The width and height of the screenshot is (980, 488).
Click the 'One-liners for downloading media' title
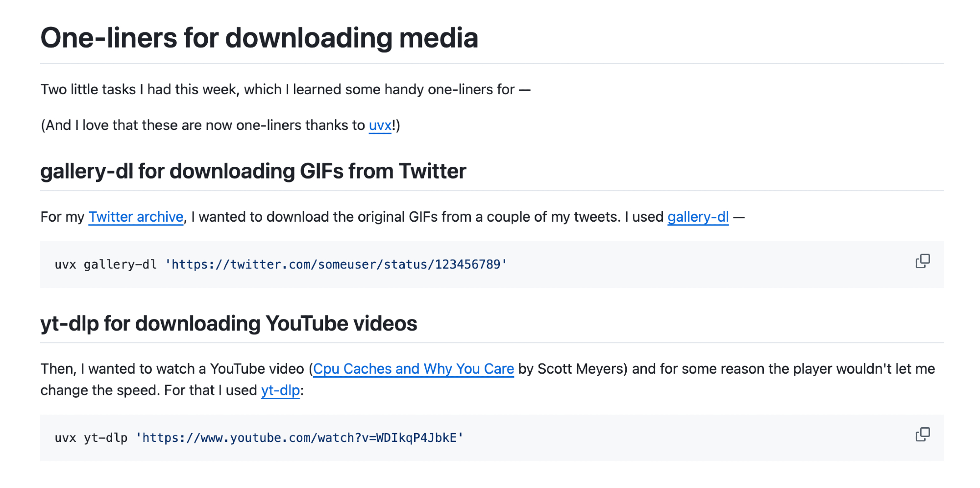pos(259,38)
